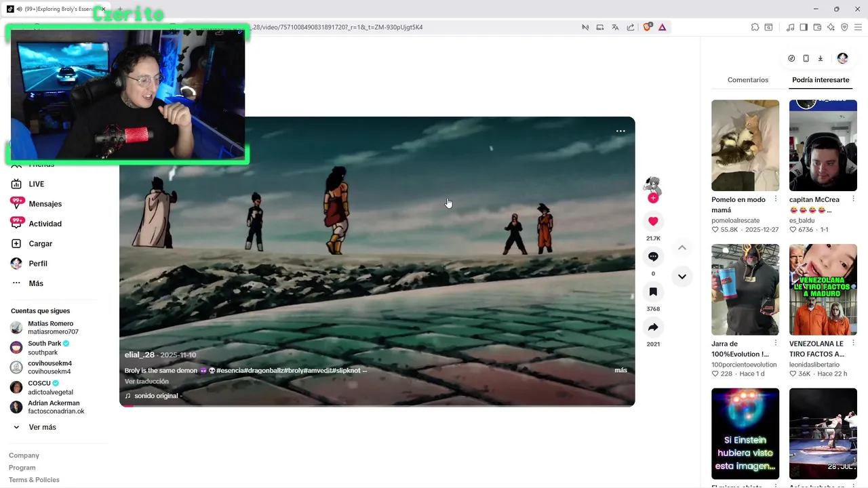Open Si Einstein hubiera visto thumbnail
This screenshot has height=488, width=868.
click(x=745, y=434)
